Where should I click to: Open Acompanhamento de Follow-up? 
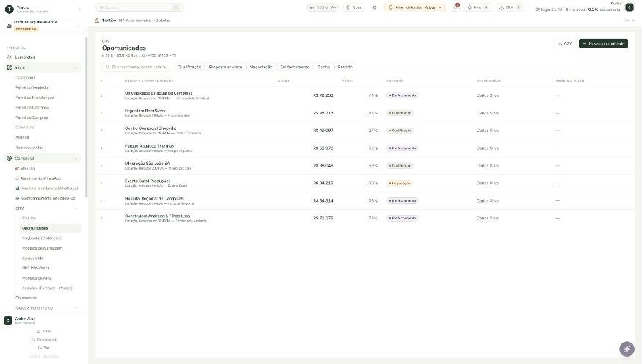pos(47,198)
